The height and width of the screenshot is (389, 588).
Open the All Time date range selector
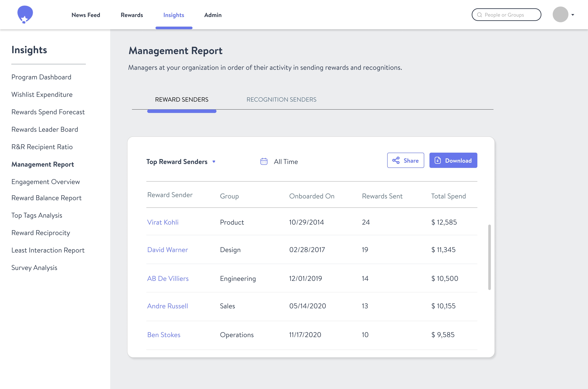pos(285,162)
